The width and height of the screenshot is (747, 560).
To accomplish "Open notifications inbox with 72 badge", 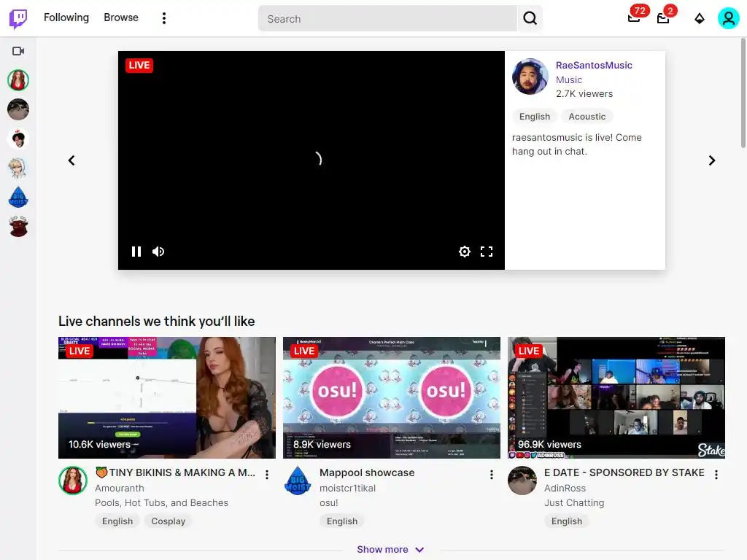I will click(634, 17).
